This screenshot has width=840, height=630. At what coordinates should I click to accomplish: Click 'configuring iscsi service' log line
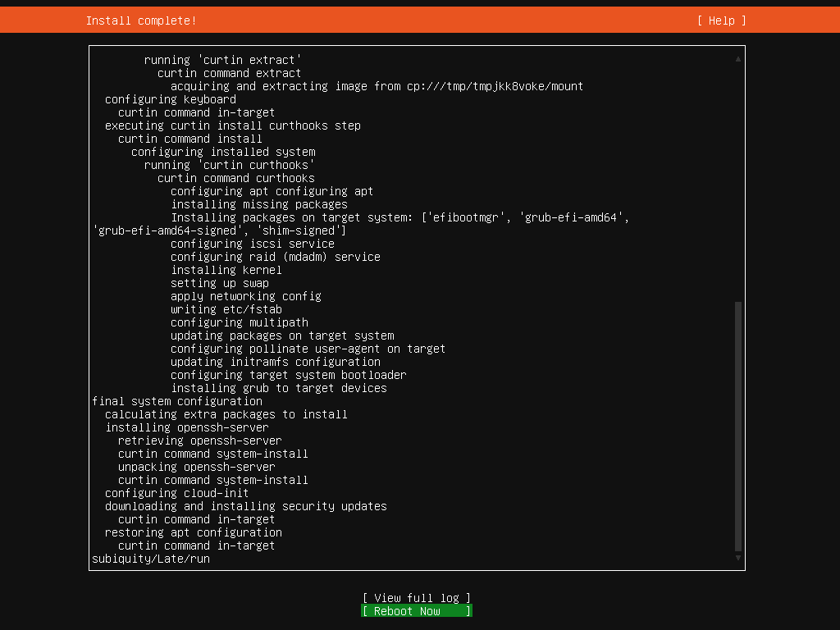253,244
